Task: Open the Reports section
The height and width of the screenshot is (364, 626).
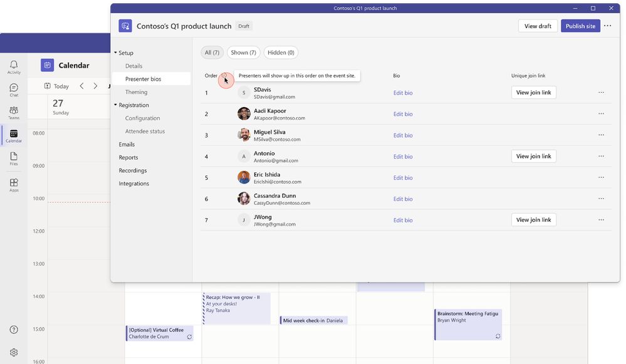Action: click(128, 157)
